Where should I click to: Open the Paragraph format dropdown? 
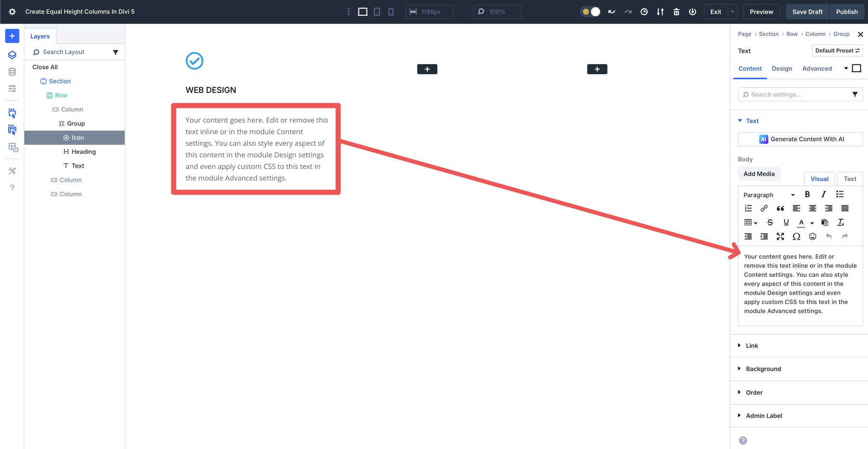coord(769,195)
